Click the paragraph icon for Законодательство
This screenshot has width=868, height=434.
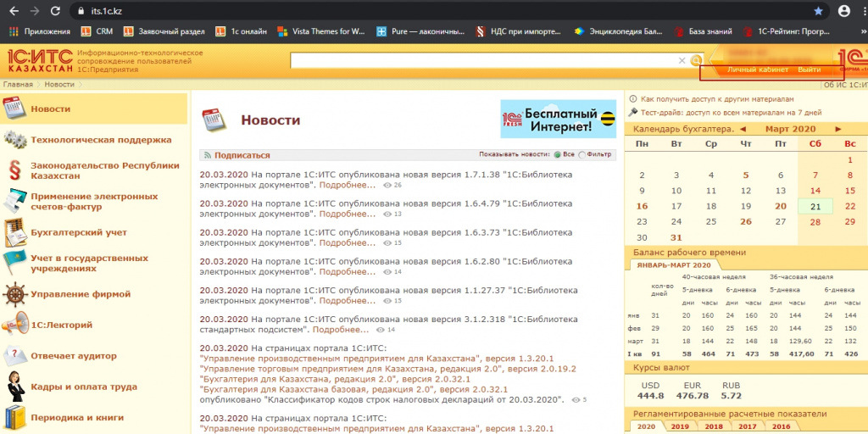coord(14,170)
